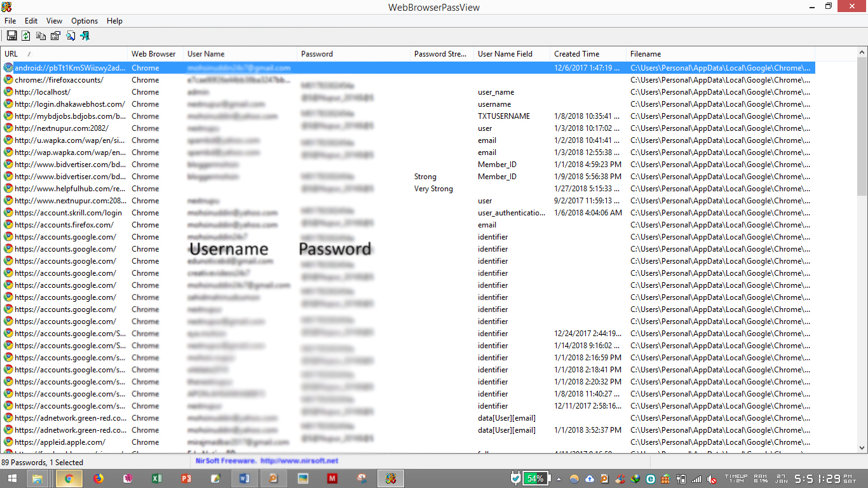This screenshot has width=868, height=488.
Task: Sort by the Filename column header
Action: 721,54
